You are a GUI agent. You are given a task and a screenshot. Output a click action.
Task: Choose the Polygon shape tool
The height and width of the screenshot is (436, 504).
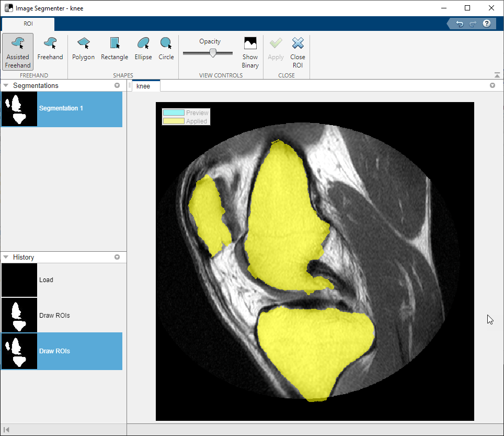click(83, 49)
